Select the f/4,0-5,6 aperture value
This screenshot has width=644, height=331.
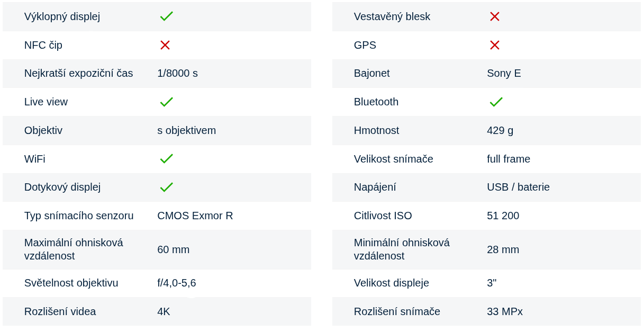coord(176,283)
